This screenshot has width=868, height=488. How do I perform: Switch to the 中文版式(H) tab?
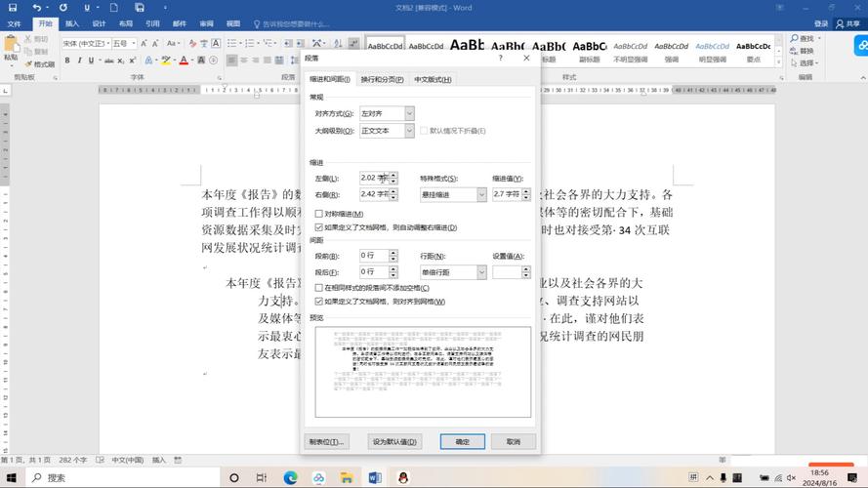[x=433, y=80]
